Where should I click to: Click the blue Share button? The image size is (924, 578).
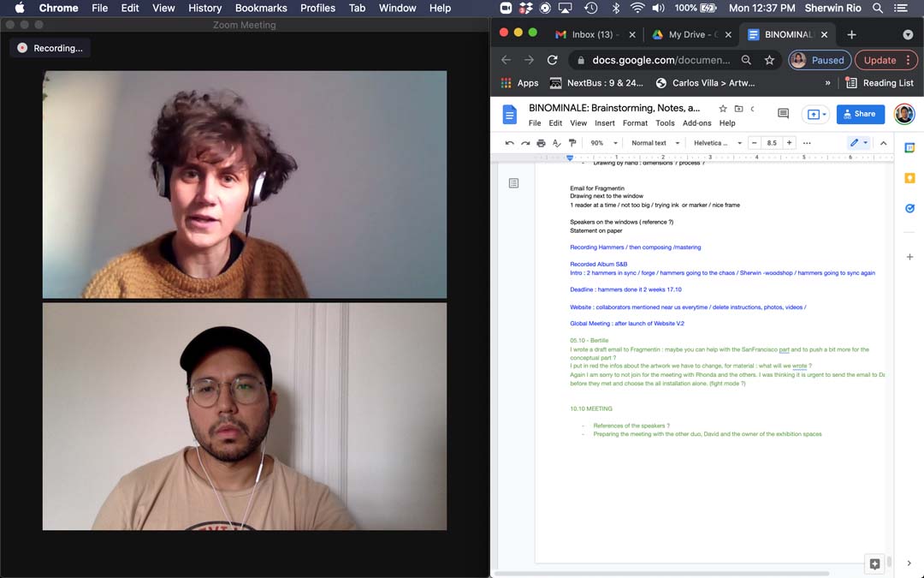(861, 115)
